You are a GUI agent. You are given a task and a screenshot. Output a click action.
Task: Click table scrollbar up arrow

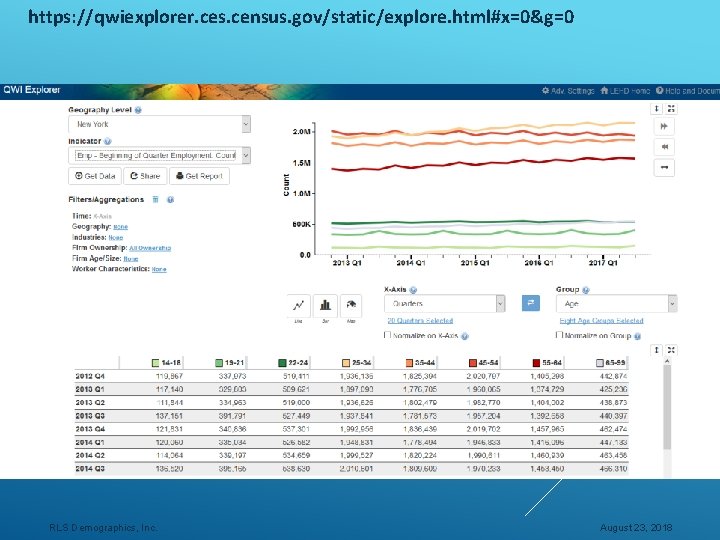tap(667, 361)
